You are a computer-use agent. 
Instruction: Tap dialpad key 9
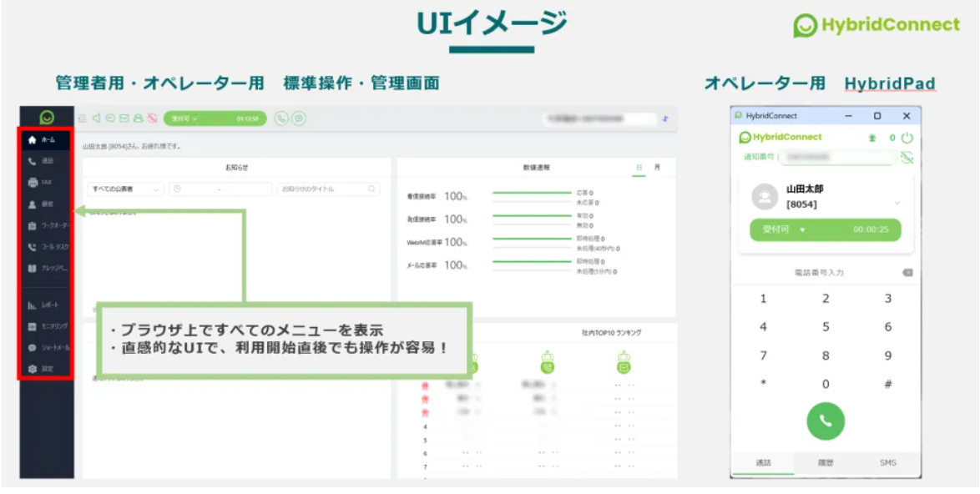click(x=888, y=356)
